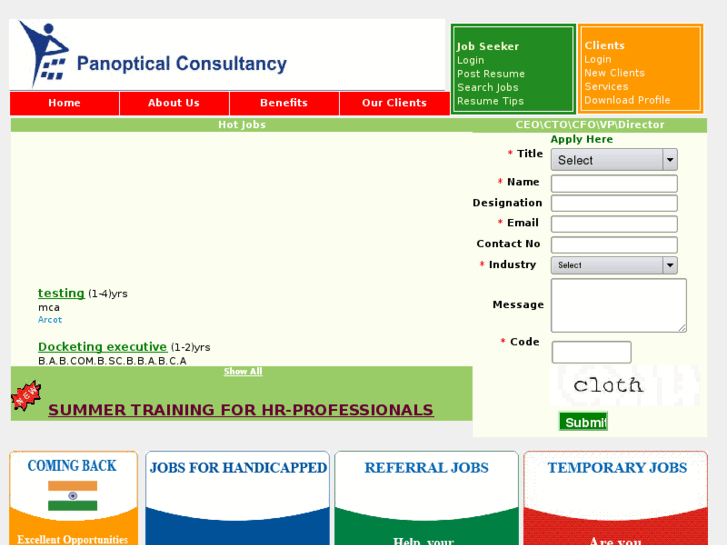727x545 pixels.
Task: Click the Hot Jobs section header
Action: coord(242,125)
